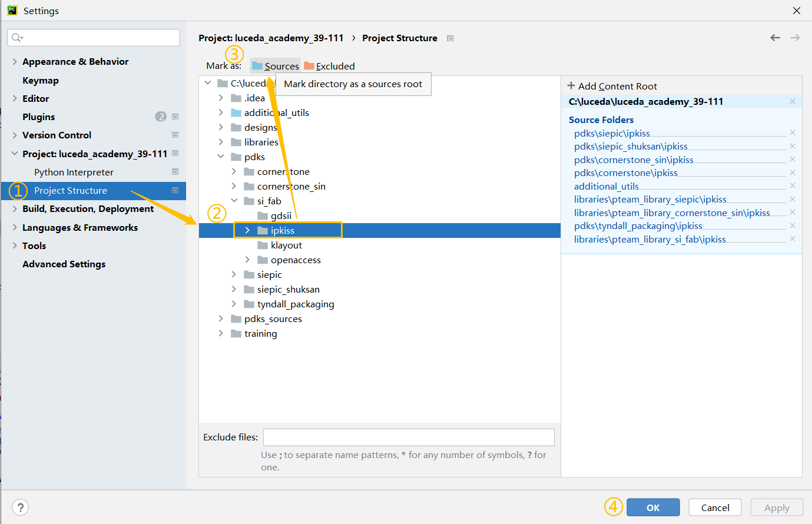Click project-level icon beside Version Control
The image size is (812, 524).
[175, 135]
